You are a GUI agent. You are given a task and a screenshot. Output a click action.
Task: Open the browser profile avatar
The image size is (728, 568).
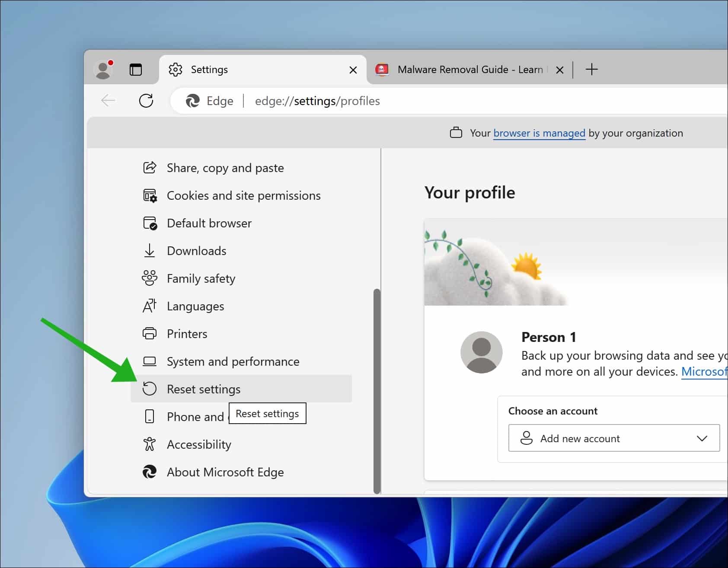coord(103,69)
